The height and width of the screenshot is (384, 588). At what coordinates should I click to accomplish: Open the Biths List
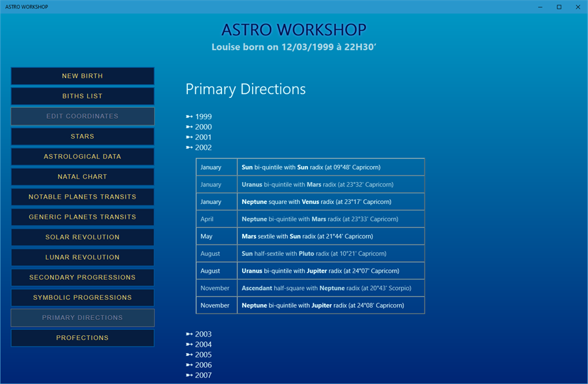(x=83, y=97)
